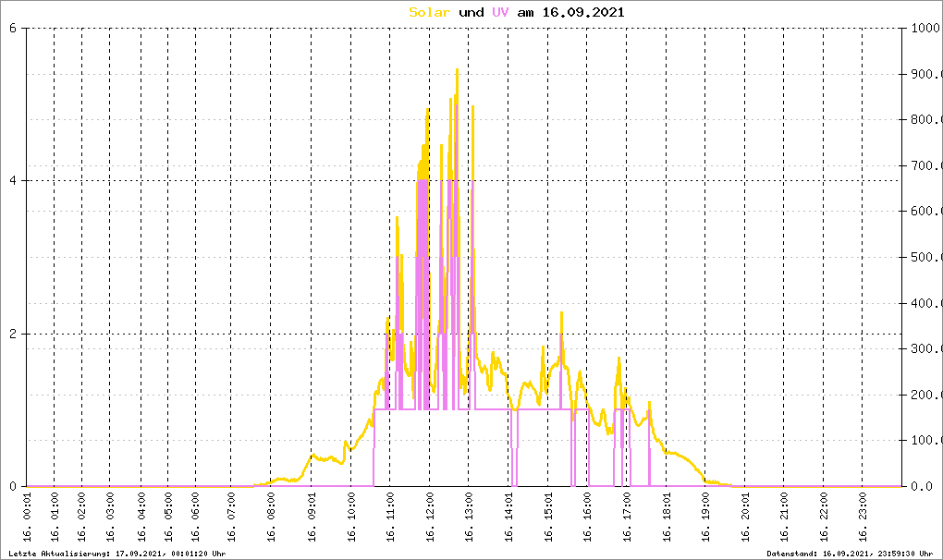Click left axis value '0'
Image resolution: width=943 pixels, height=560 pixels.
click(13, 486)
